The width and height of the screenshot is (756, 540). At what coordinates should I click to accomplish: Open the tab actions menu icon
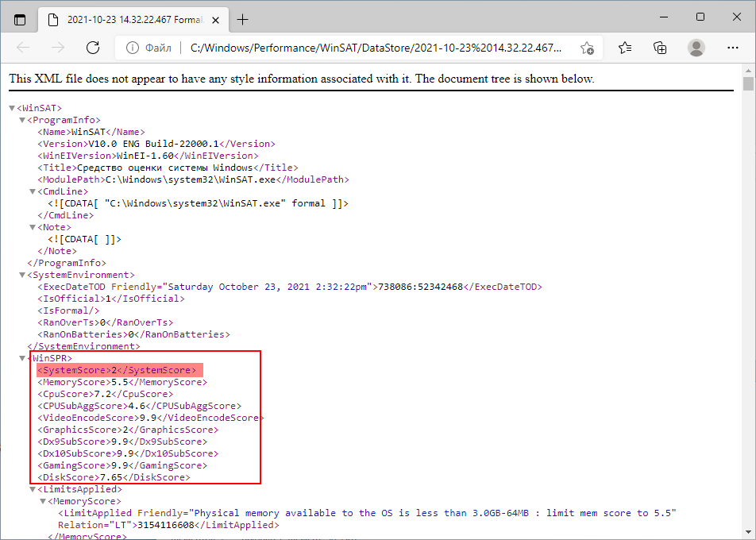point(19,17)
